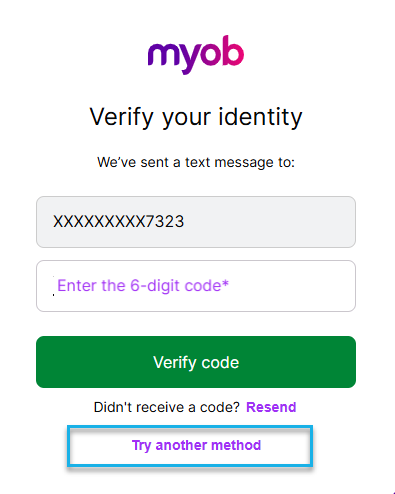Viewport: 395px width, 494px height.
Task: Click empty area of code entry box
Action: 293,286
